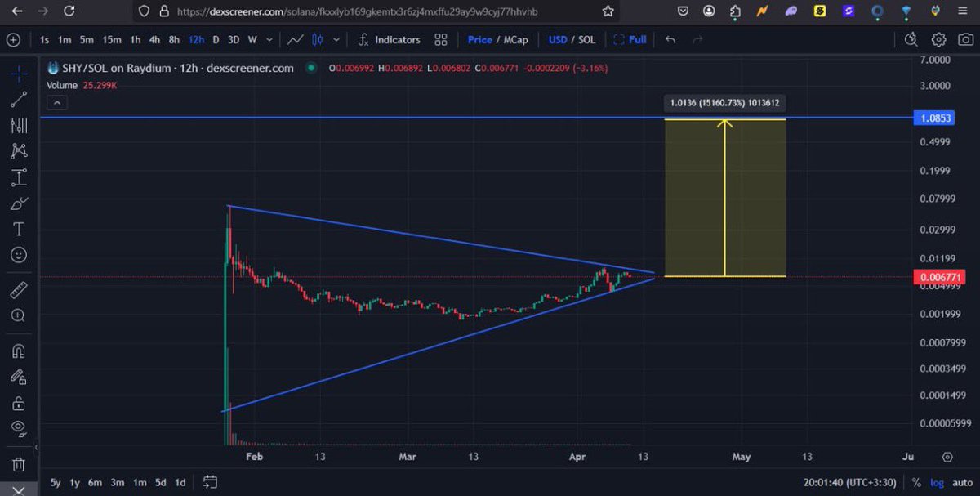Undo the last chart action
Viewport: 980px width, 496px height.
pos(670,39)
